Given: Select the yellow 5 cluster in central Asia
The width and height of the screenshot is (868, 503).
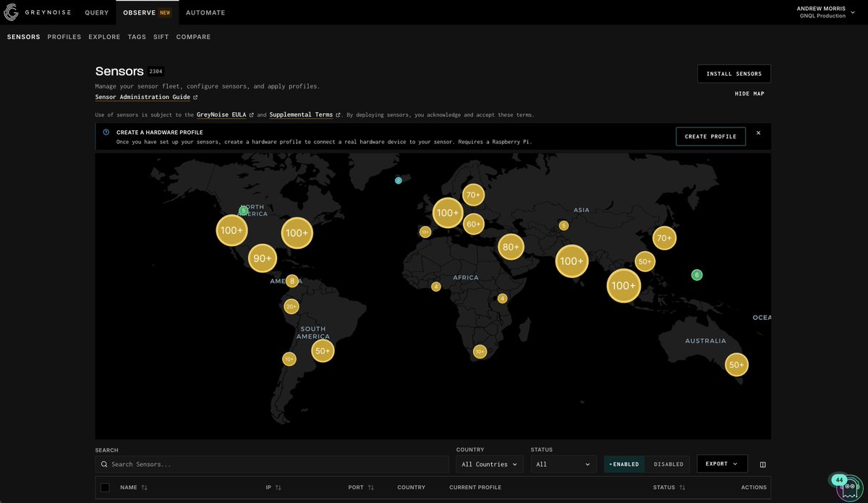Looking at the screenshot, I should pyautogui.click(x=563, y=226).
